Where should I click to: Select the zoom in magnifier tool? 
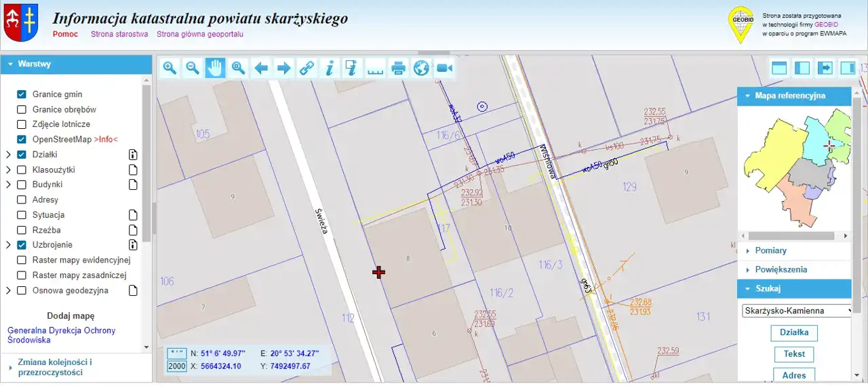pyautogui.click(x=170, y=68)
